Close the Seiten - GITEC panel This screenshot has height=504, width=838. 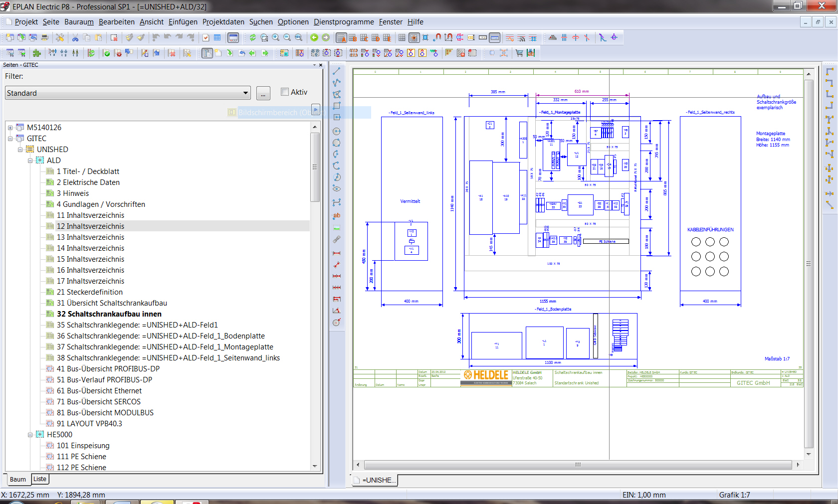point(321,65)
